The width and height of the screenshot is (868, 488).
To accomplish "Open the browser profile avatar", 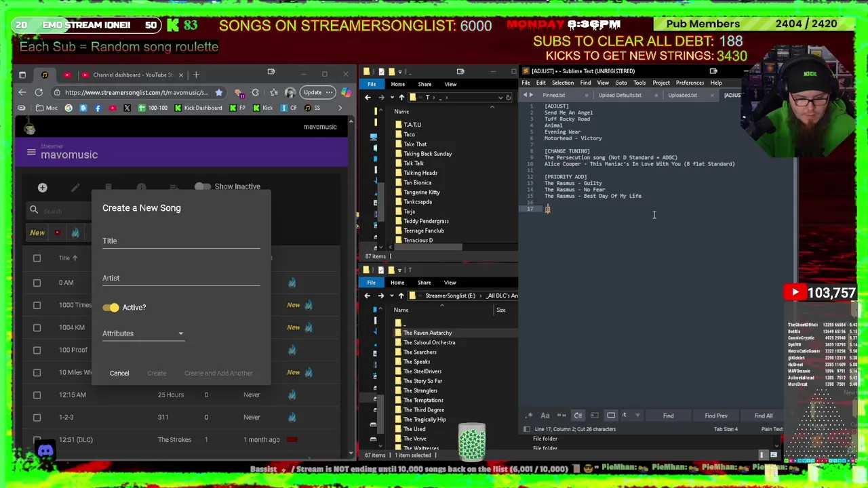I will tap(290, 92).
